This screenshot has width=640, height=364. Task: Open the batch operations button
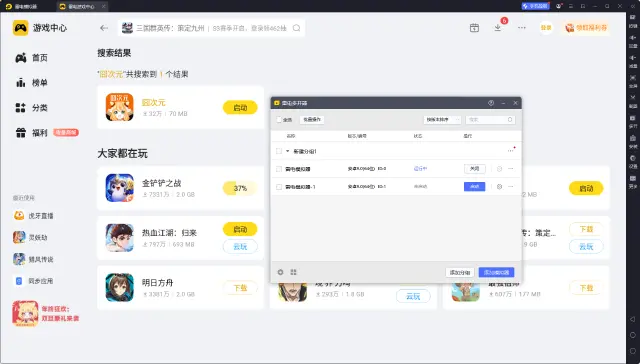312,120
